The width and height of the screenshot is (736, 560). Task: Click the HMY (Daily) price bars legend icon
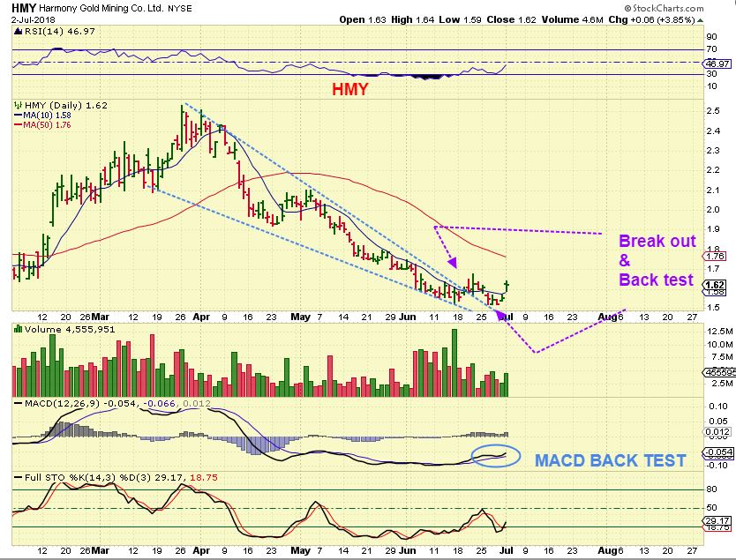click(19, 105)
